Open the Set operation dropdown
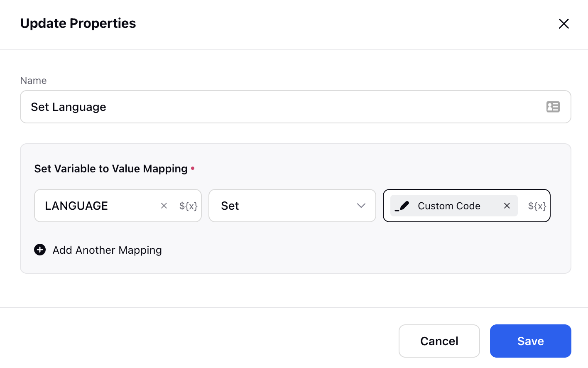 (287, 206)
